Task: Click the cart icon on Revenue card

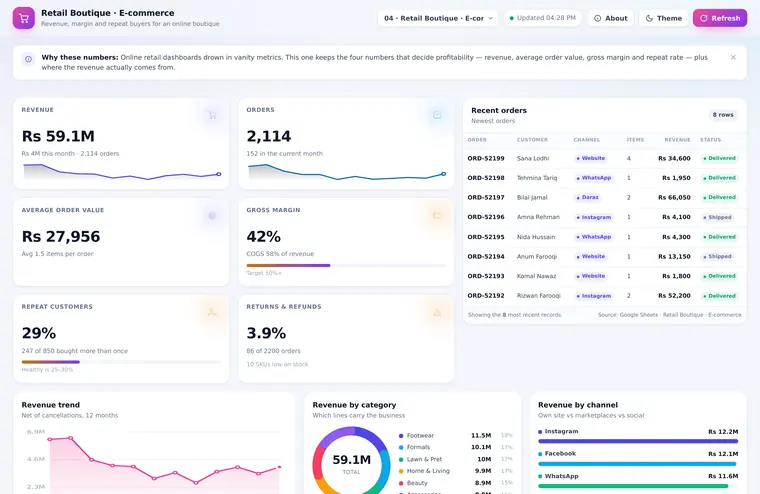Action: coord(212,115)
